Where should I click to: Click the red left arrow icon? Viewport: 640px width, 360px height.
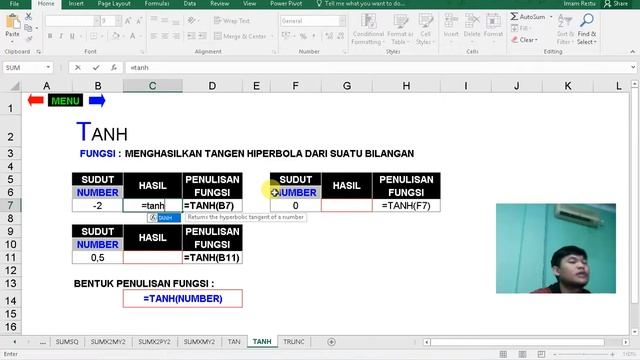coord(36,100)
